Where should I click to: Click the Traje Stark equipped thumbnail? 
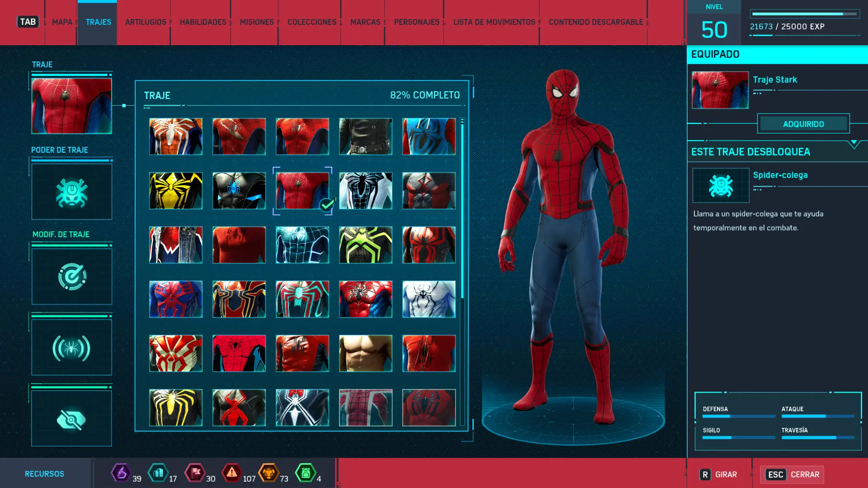(x=720, y=90)
